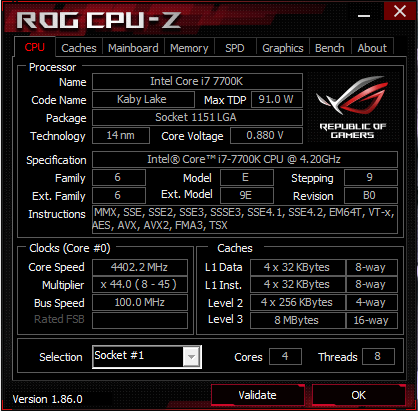The width and height of the screenshot is (418, 411).
Task: Click the ROG CPU-Z title logo
Action: (x=99, y=20)
